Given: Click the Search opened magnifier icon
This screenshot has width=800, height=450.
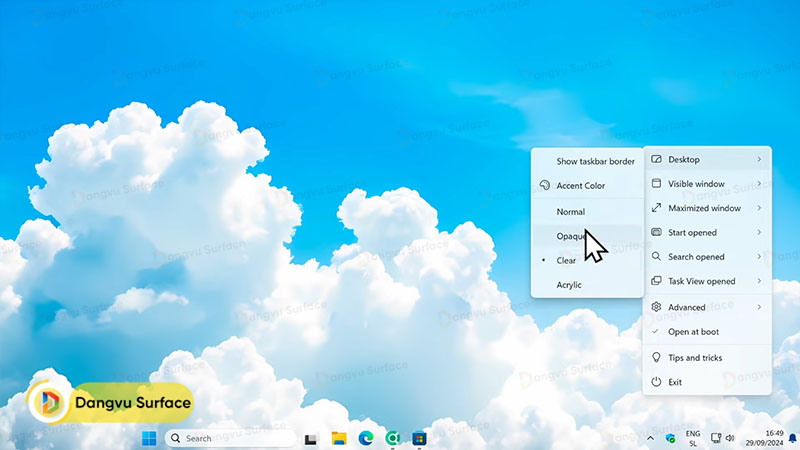Looking at the screenshot, I should click(656, 256).
